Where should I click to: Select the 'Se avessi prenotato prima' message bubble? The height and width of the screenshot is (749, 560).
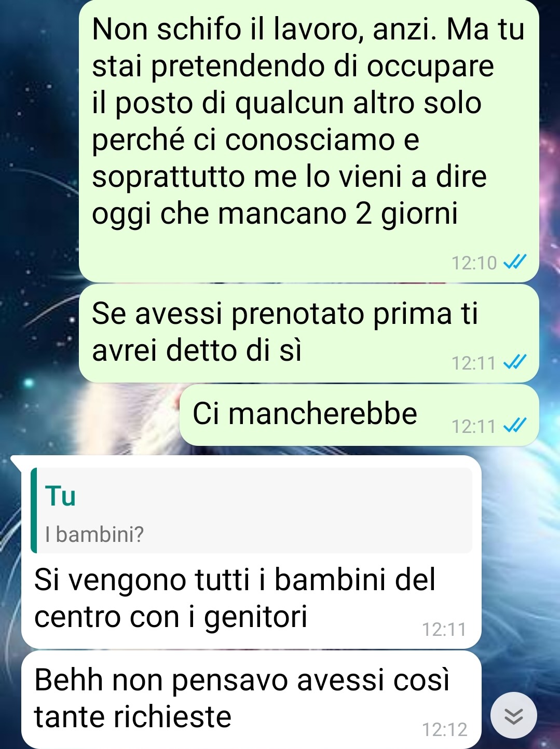309,333
